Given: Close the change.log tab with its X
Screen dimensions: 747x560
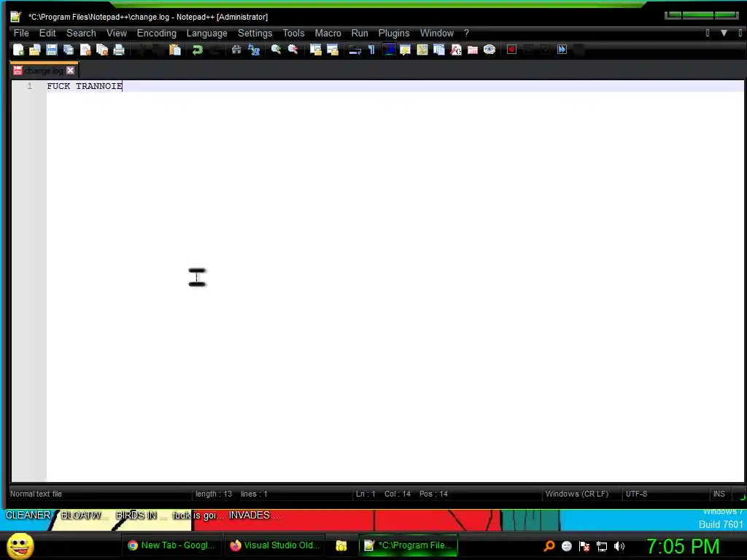Looking at the screenshot, I should click(71, 71).
